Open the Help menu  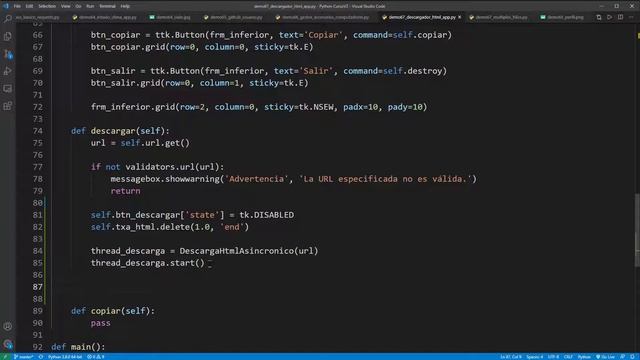tap(125, 6)
